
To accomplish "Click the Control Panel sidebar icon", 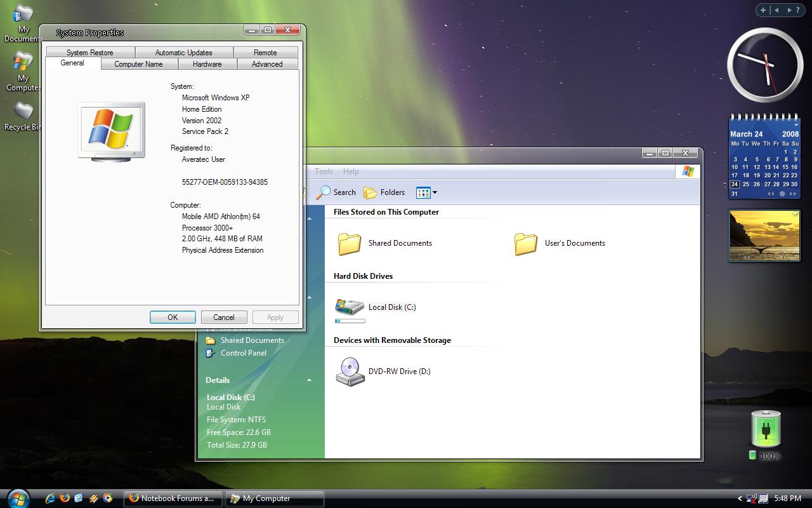I will pos(211,353).
